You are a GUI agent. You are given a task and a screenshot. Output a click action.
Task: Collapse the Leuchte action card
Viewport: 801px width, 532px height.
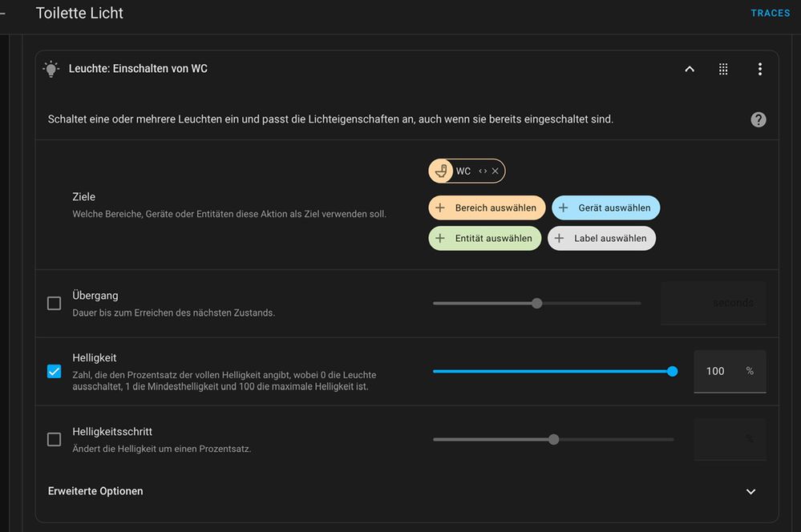pos(690,69)
